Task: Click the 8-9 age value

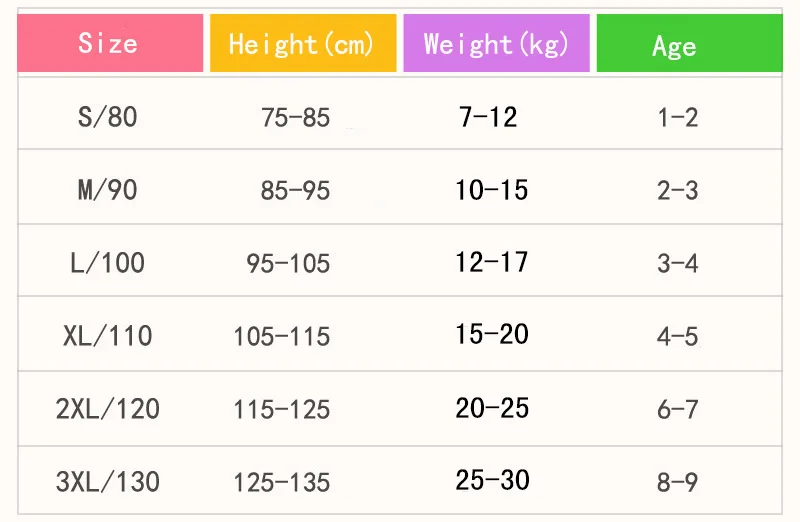Action: 678,482
